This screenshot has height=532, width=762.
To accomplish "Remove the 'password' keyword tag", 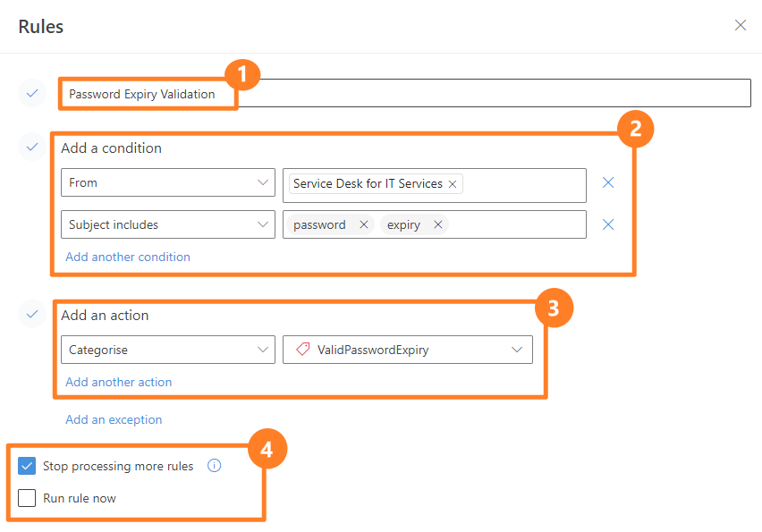I will pos(363,224).
